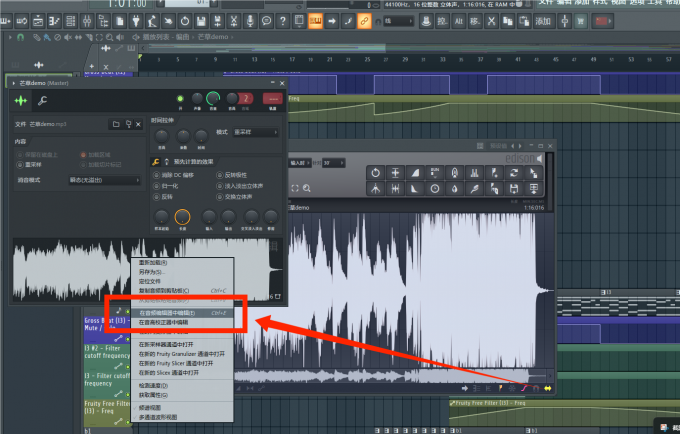
Task: Open the waveform sample tab icon
Action: [x=20, y=101]
